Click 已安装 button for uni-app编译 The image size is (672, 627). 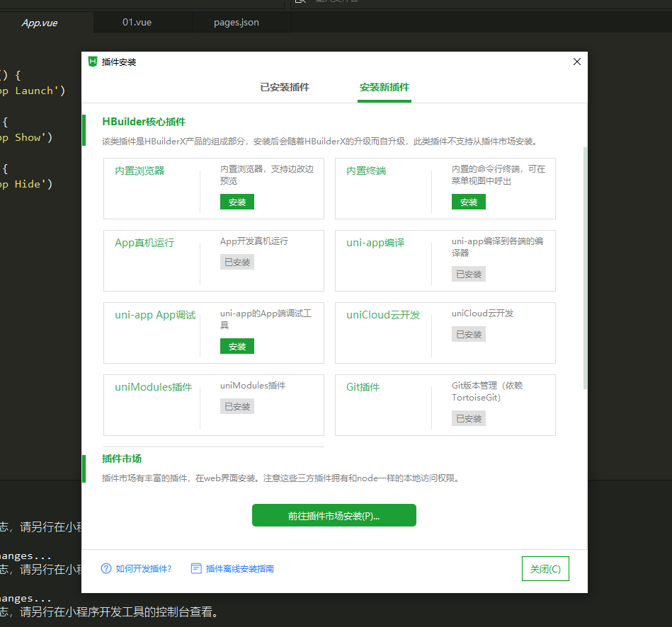(x=469, y=274)
